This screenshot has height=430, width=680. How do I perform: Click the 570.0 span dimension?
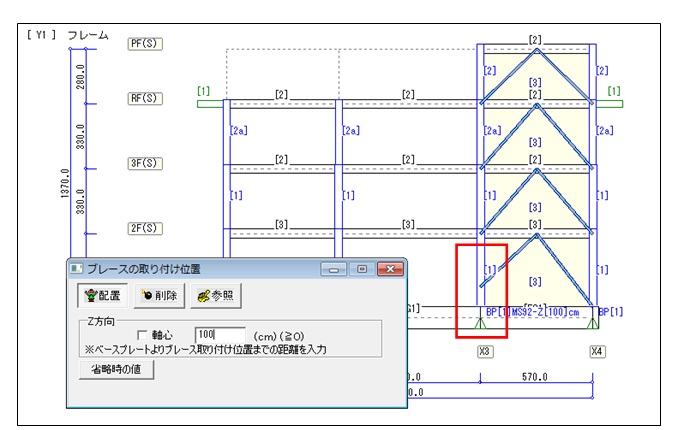click(535, 377)
